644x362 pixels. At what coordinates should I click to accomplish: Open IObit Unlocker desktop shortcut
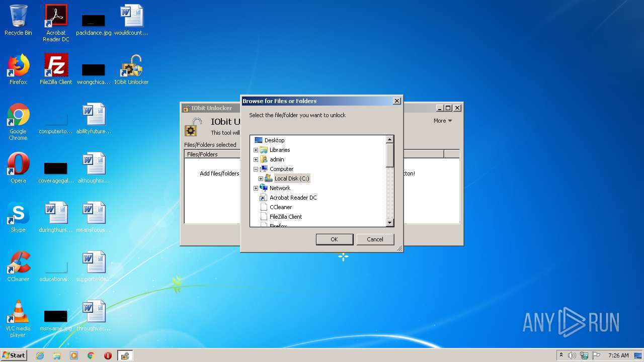[131, 69]
